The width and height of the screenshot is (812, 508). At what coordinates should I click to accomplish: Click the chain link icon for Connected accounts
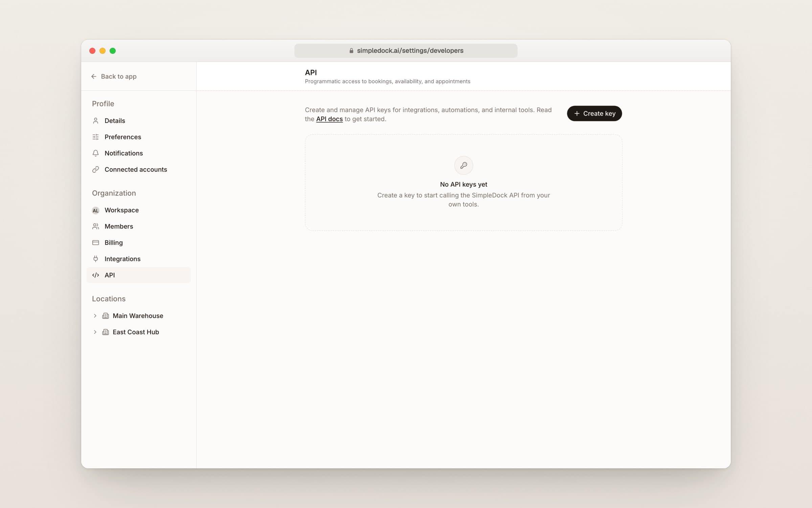coord(96,169)
